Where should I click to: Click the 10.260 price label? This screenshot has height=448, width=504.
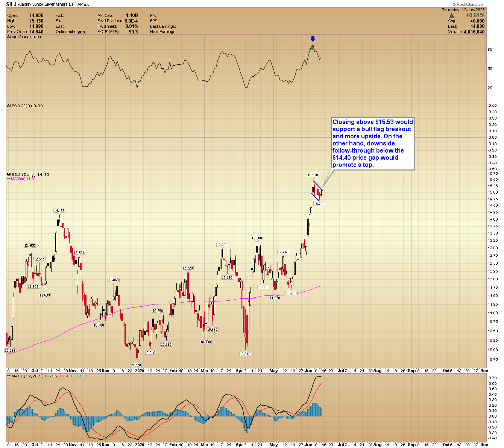point(166,345)
